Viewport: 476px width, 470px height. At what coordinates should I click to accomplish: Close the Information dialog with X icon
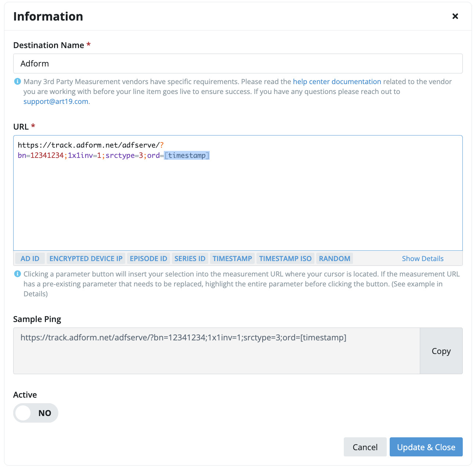[x=455, y=16]
